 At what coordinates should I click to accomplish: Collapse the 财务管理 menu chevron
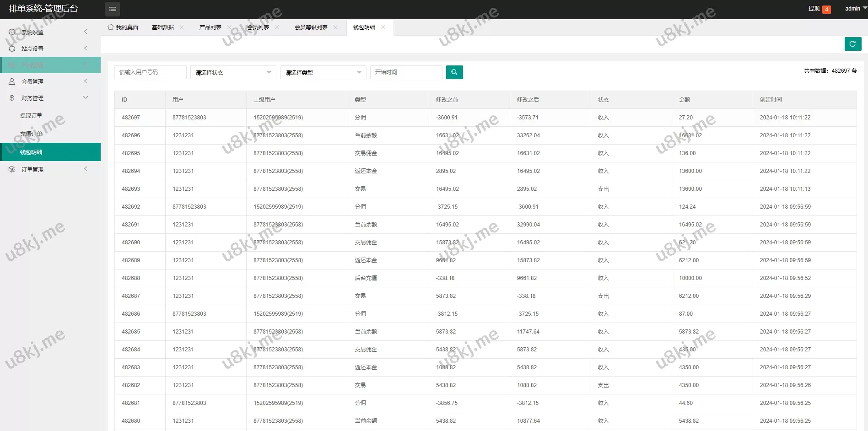[x=86, y=97]
